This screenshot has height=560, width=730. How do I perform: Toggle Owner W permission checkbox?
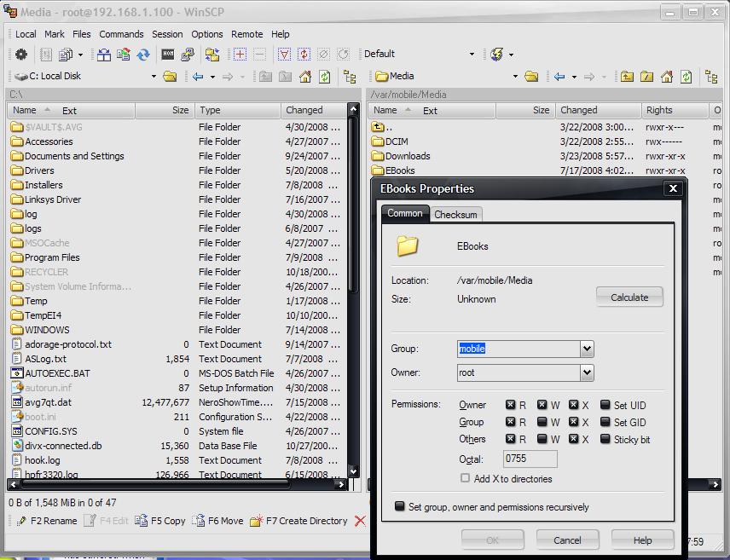pos(542,405)
